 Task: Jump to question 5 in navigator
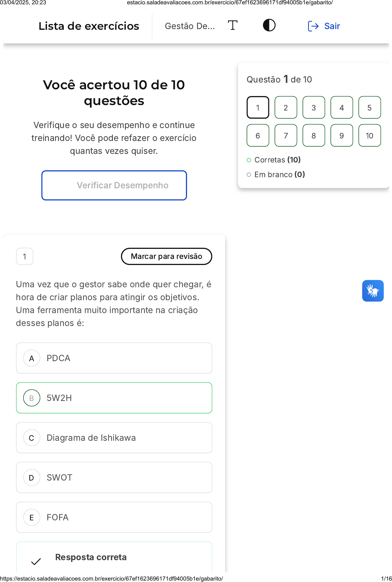[369, 108]
